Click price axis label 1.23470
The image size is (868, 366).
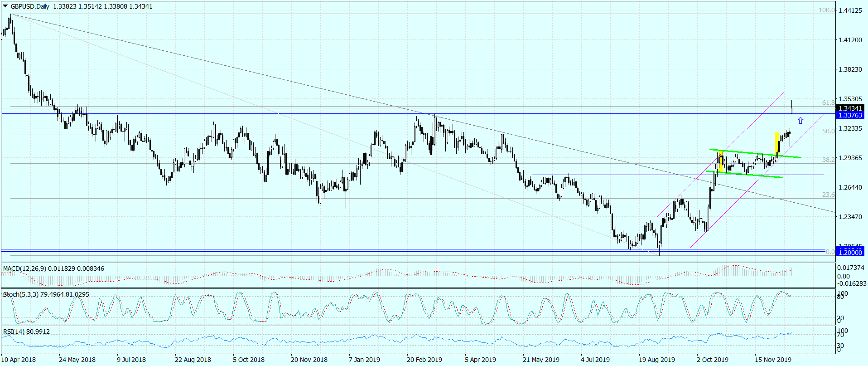click(850, 217)
